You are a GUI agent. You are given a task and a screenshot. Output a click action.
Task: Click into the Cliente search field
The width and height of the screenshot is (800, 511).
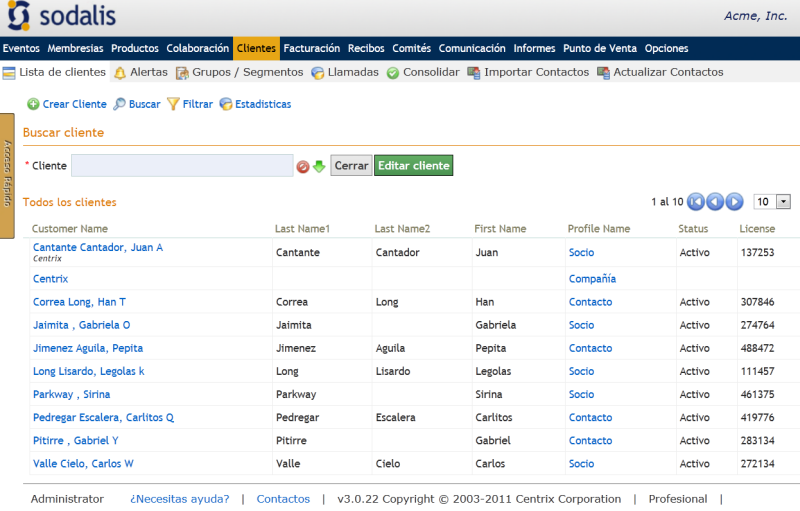click(x=182, y=166)
